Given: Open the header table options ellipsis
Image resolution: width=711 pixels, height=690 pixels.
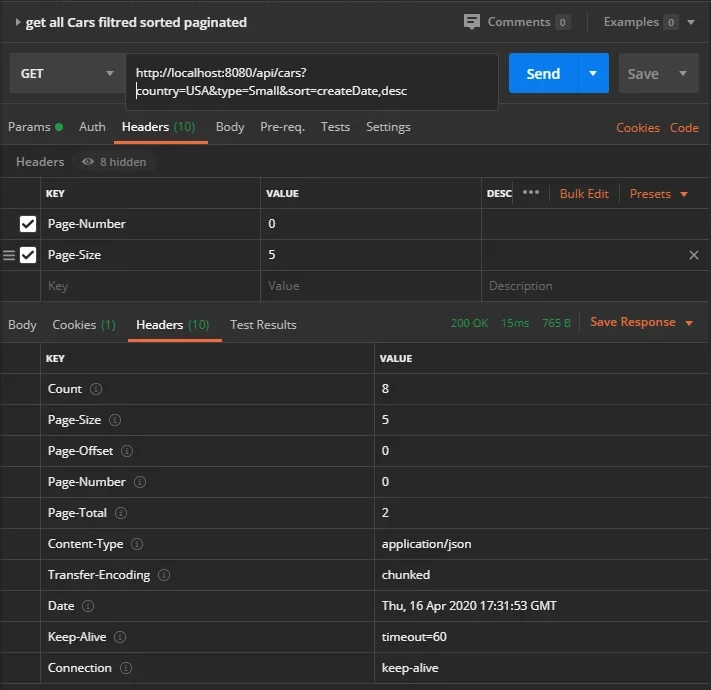Looking at the screenshot, I should pyautogui.click(x=531, y=192).
